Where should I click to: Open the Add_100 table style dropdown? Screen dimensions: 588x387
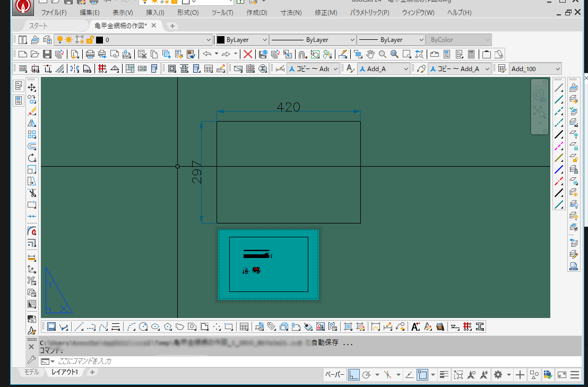(557, 69)
